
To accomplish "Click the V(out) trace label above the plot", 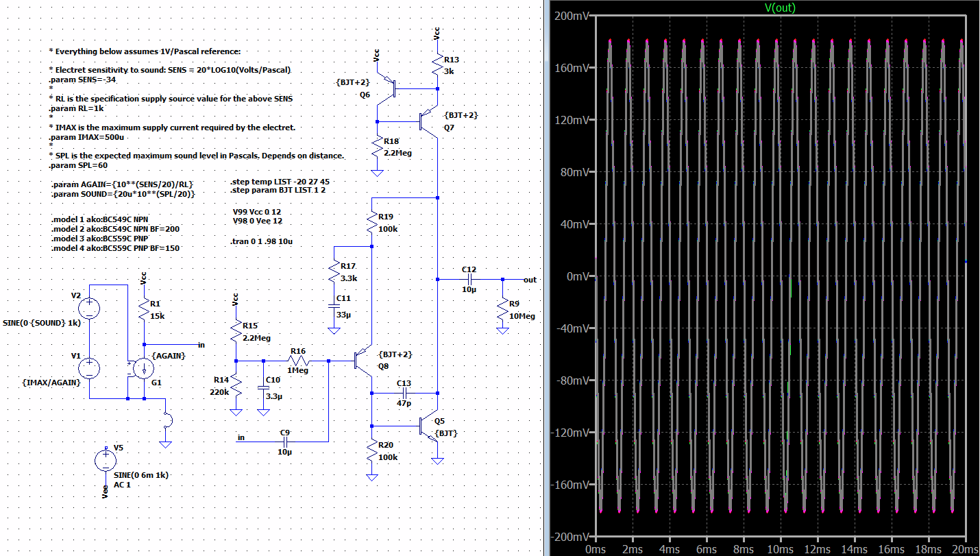I will [780, 8].
